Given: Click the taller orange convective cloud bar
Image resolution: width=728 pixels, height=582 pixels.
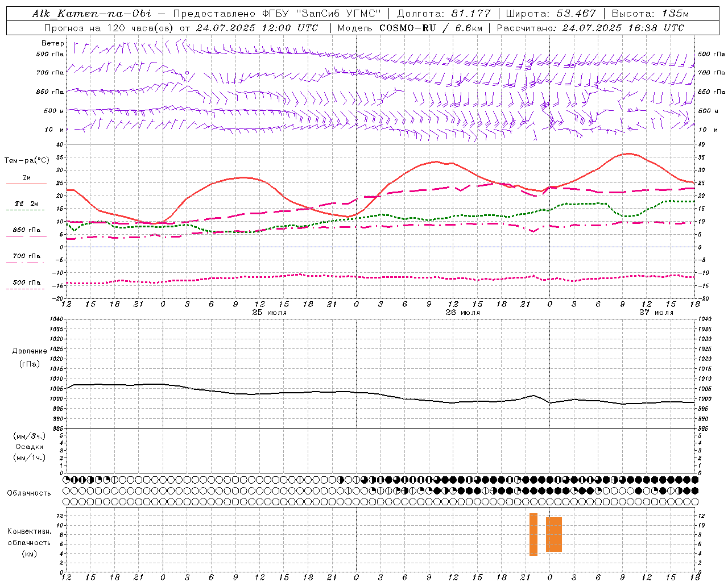Looking at the screenshot, I should [533, 534].
